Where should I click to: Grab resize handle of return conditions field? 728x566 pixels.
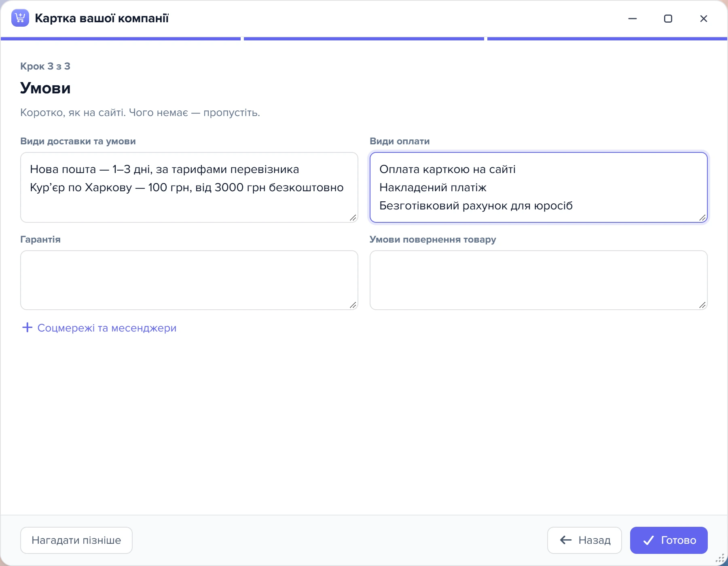tap(703, 305)
